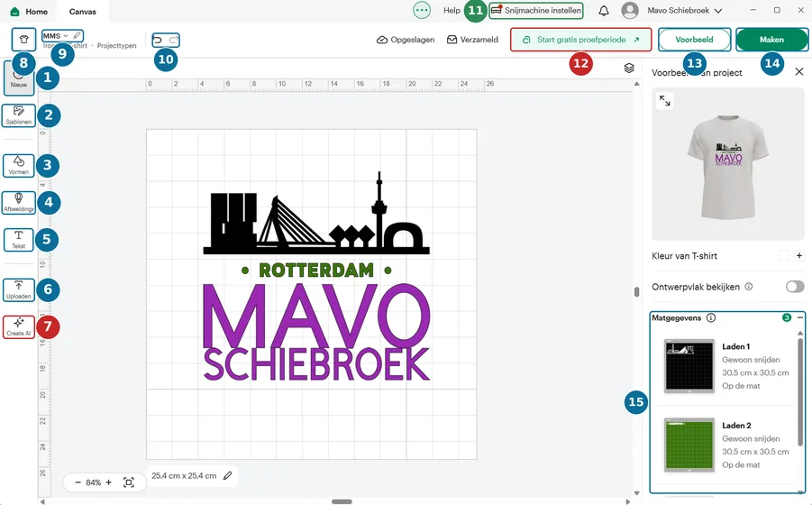Close the Voorbeeld van project panel

point(799,71)
